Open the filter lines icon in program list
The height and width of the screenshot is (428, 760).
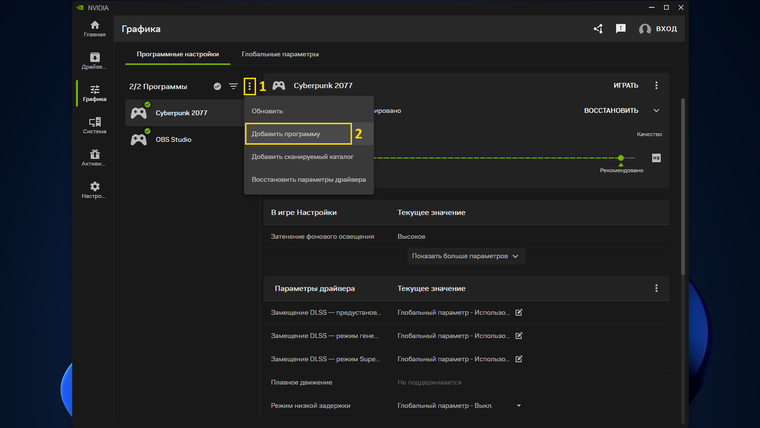[234, 86]
